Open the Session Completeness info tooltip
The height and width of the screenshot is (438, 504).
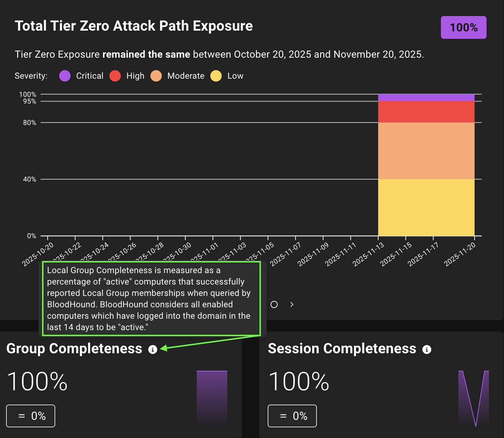coord(427,350)
